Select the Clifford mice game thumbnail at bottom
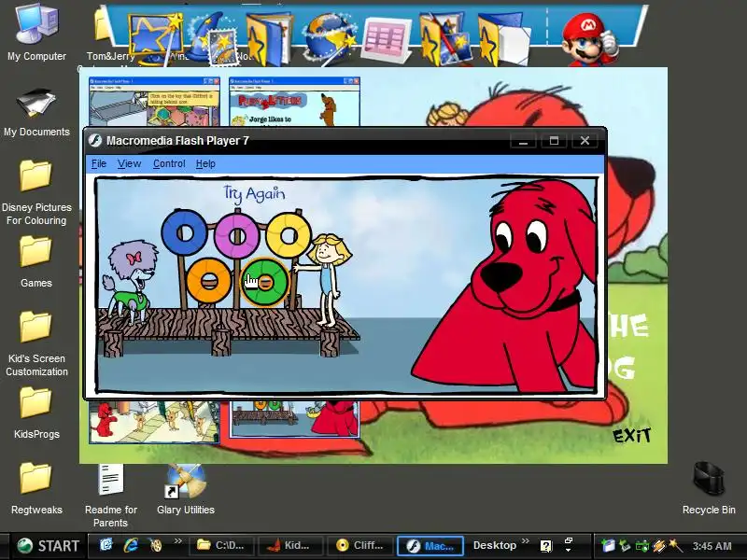The width and height of the screenshot is (747, 560). pyautogui.click(x=154, y=422)
